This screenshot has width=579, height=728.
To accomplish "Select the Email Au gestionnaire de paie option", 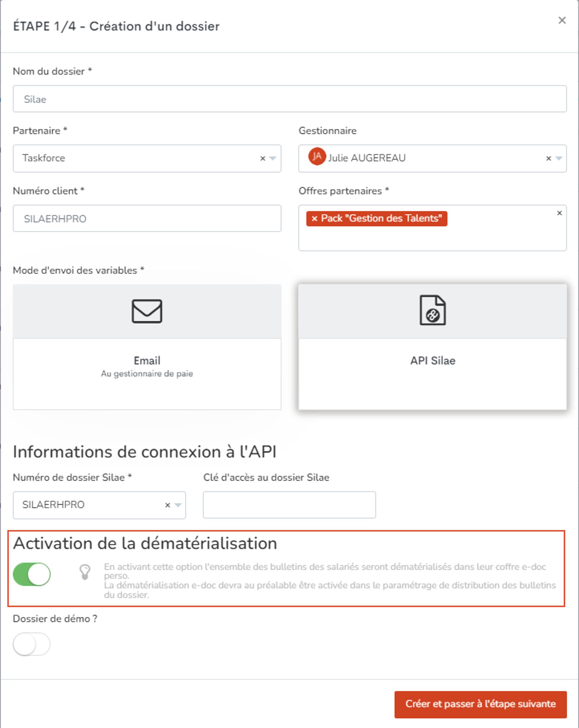I will click(147, 347).
